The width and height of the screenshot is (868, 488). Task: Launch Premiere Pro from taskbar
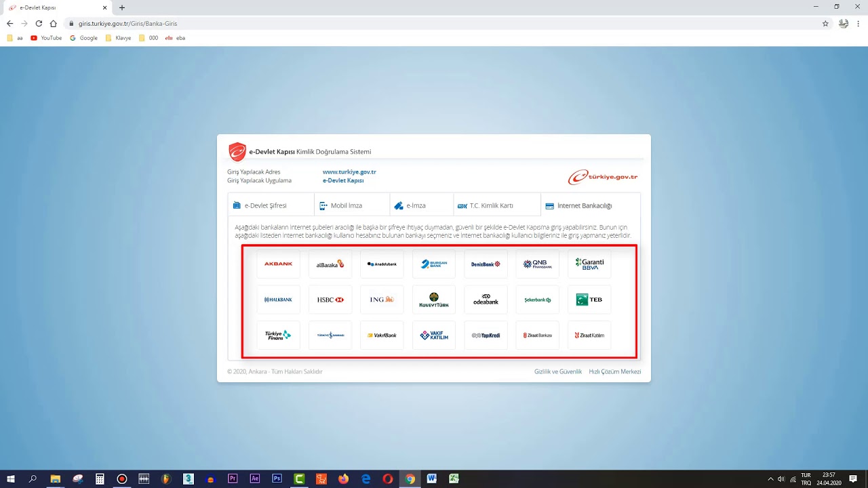coord(233,479)
